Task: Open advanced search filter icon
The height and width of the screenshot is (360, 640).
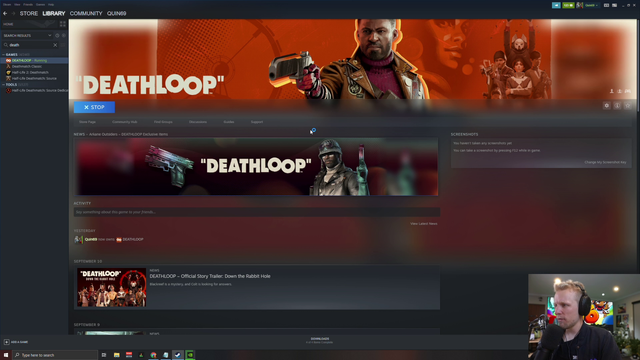Action: click(63, 45)
